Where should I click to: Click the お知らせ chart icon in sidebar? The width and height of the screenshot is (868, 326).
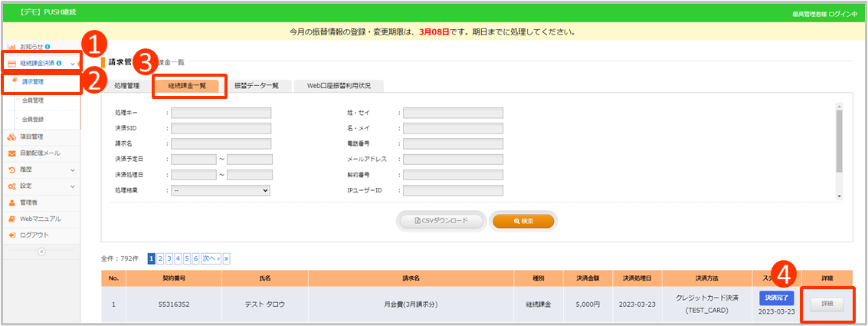click(x=12, y=47)
